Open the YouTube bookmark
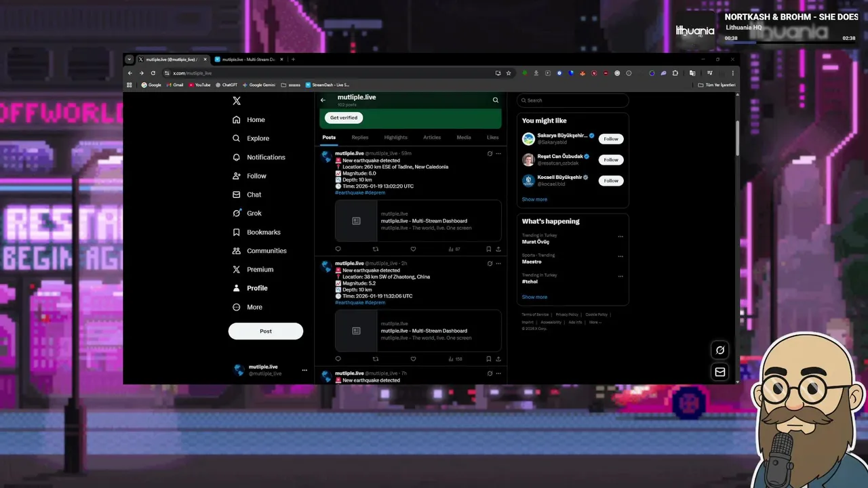The image size is (868, 488). point(199,85)
